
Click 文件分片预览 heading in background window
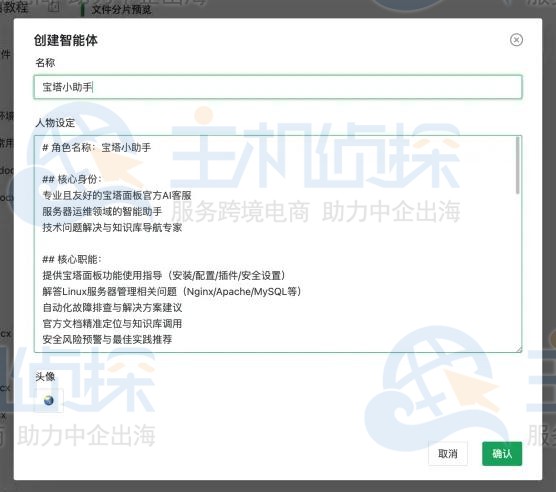121,10
